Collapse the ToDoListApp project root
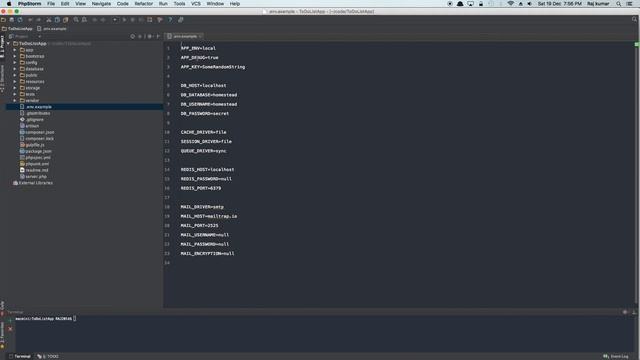 (x=9, y=43)
